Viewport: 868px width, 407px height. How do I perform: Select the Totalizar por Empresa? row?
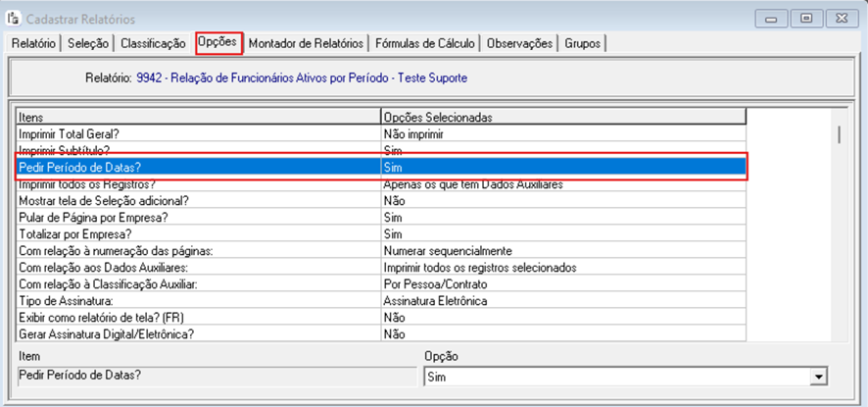pos(196,233)
